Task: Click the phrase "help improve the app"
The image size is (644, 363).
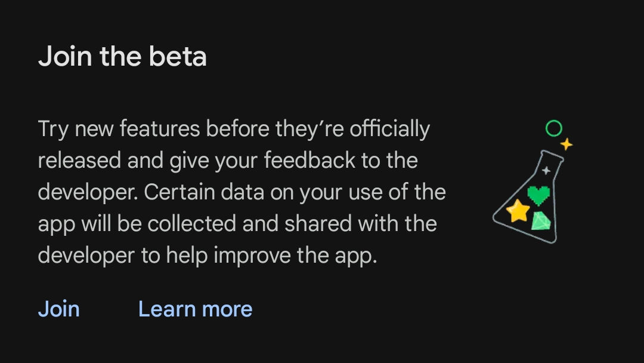Action: (x=271, y=256)
